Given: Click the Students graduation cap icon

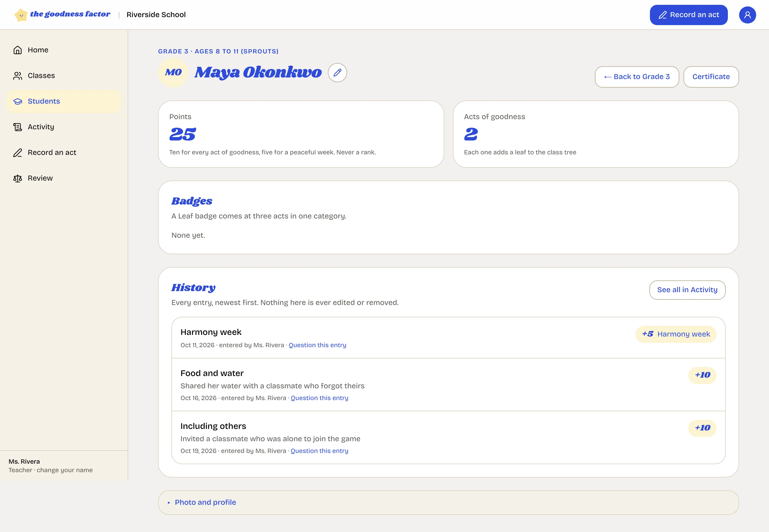Looking at the screenshot, I should click(x=18, y=101).
